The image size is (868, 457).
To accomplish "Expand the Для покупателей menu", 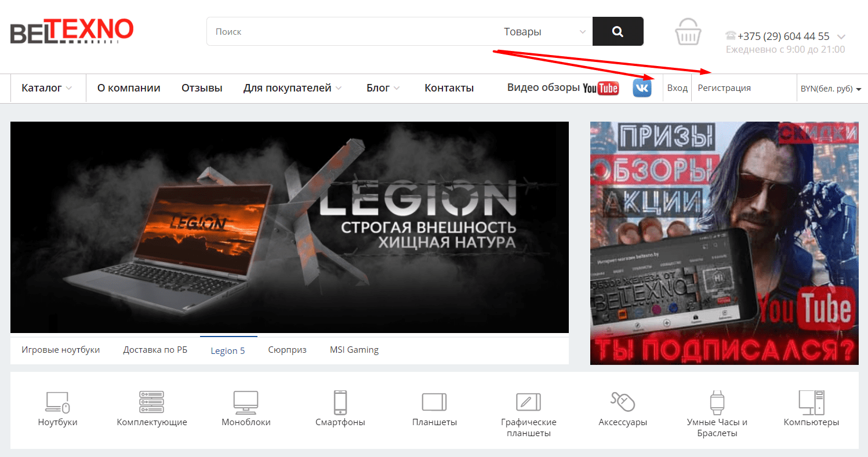I will click(x=292, y=88).
